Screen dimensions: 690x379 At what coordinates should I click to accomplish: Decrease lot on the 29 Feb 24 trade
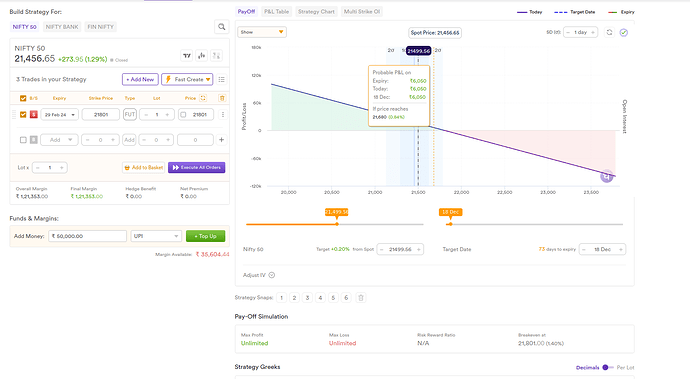coord(146,114)
